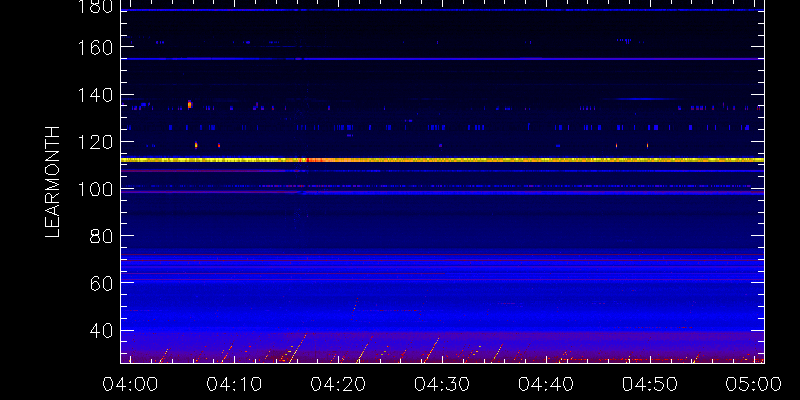Click the bright burst near 136 after 04:05

[x=189, y=104]
